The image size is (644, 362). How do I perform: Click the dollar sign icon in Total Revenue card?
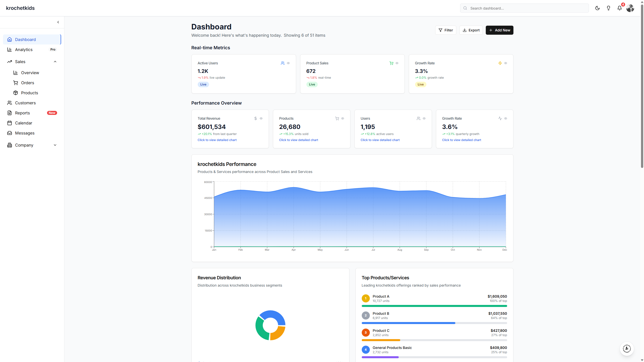tap(255, 118)
